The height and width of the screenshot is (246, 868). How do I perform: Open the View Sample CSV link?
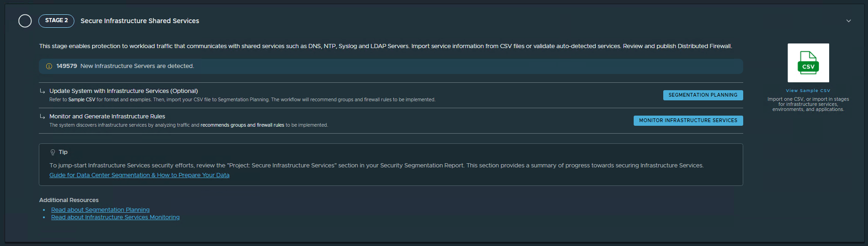click(808, 91)
